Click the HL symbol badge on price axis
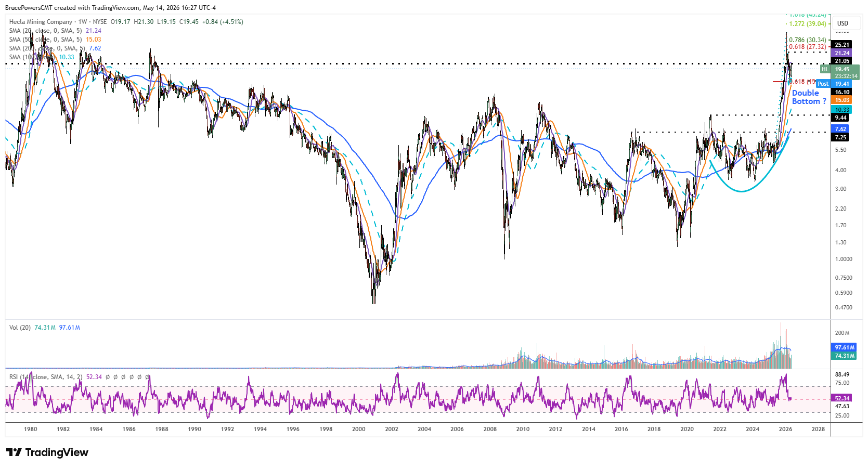The height and width of the screenshot is (468, 868). (x=825, y=69)
